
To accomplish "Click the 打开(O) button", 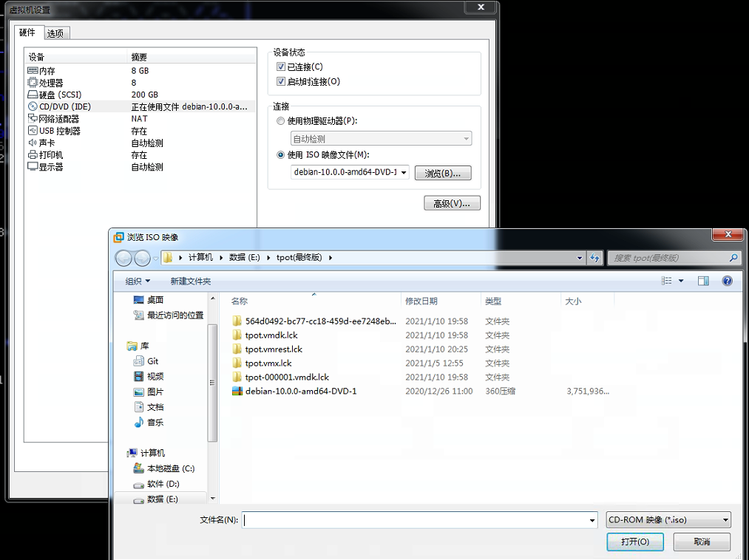I will tap(634, 542).
